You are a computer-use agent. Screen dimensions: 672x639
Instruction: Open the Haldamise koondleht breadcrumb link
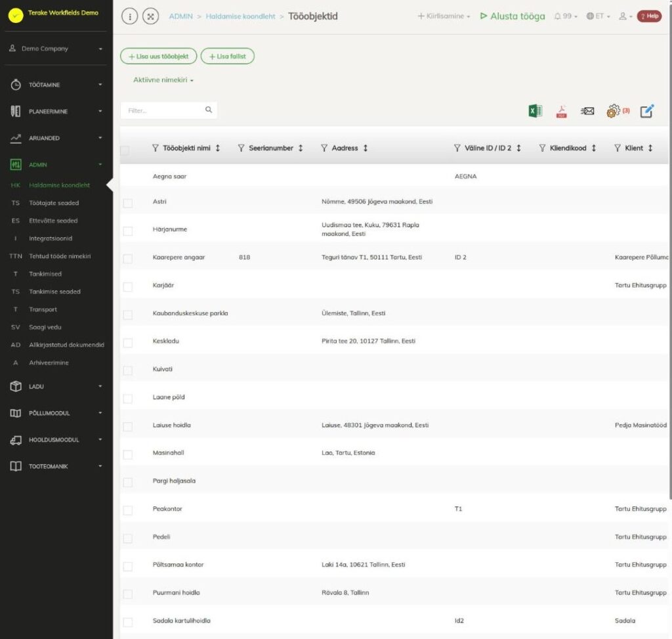pyautogui.click(x=240, y=16)
